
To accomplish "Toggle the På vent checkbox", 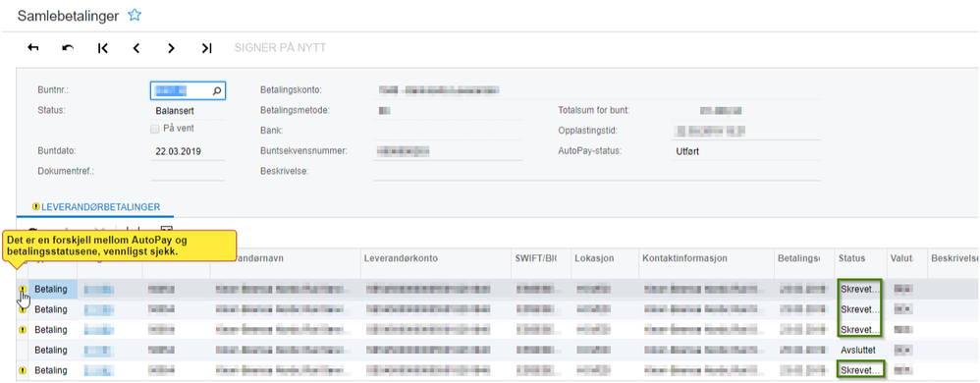I will tap(155, 128).
